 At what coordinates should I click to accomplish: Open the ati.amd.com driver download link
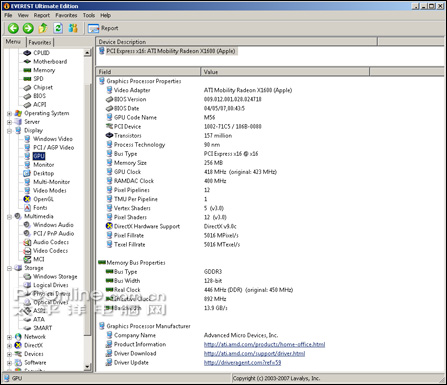[254, 353]
